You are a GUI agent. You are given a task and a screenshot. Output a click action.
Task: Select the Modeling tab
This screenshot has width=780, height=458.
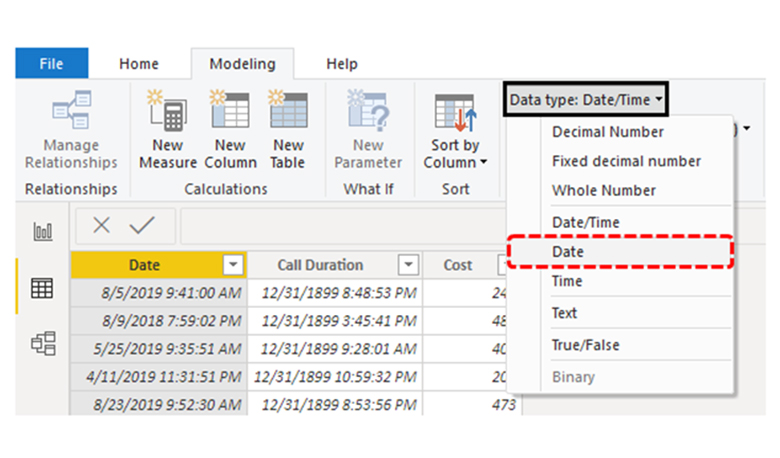click(242, 64)
